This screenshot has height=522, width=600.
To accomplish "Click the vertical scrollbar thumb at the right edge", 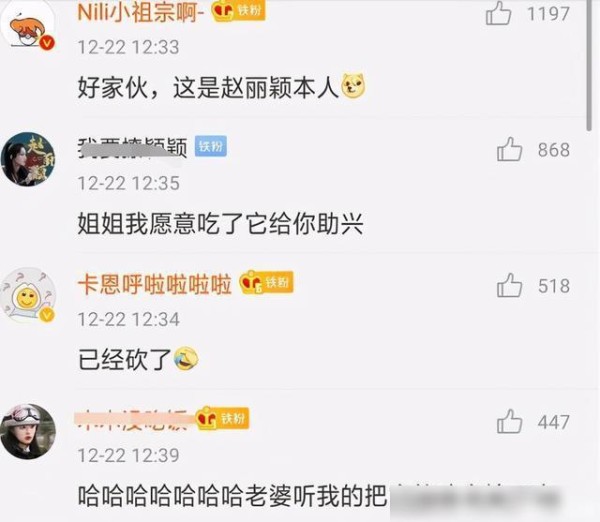I will tap(589, 65).
